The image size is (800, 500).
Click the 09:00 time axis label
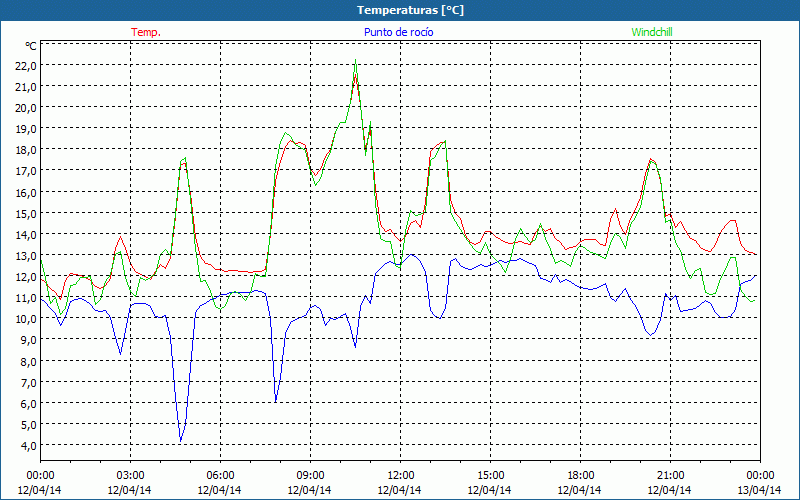pyautogui.click(x=310, y=476)
